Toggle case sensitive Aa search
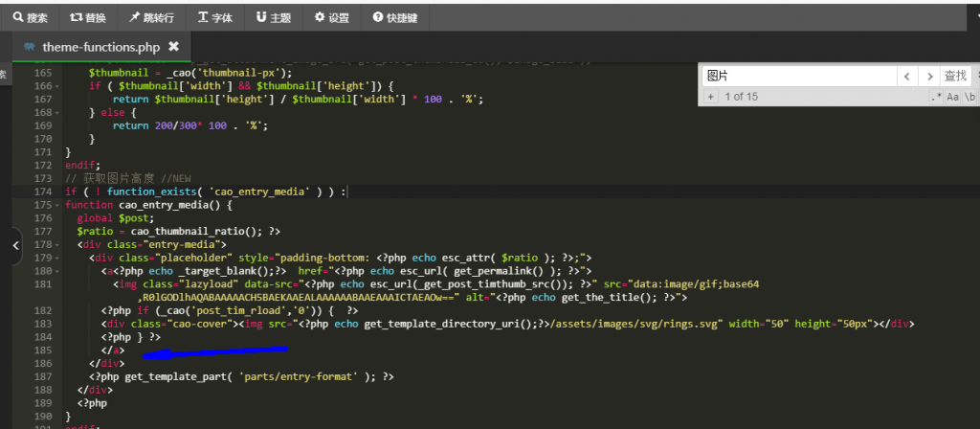 953,97
